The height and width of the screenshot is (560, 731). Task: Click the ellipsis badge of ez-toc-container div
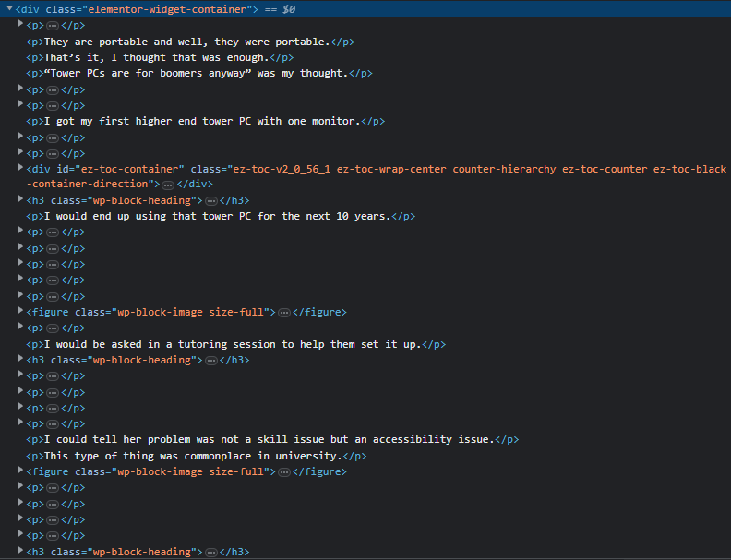click(x=168, y=185)
